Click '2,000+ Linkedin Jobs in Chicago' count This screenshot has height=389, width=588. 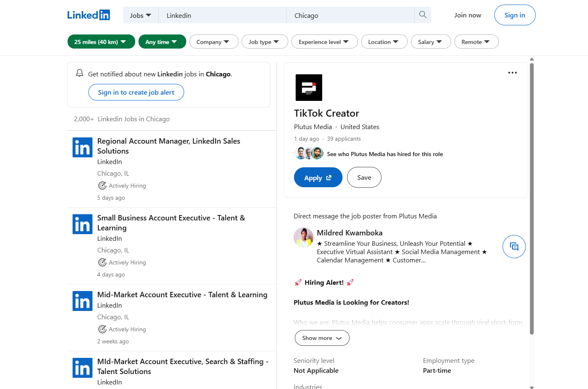pyautogui.click(x=121, y=119)
